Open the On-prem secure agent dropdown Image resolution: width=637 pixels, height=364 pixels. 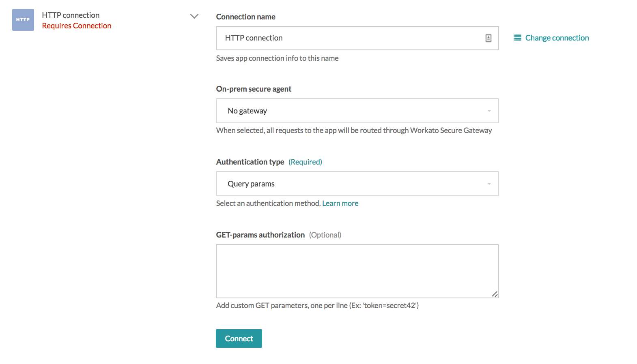(357, 110)
